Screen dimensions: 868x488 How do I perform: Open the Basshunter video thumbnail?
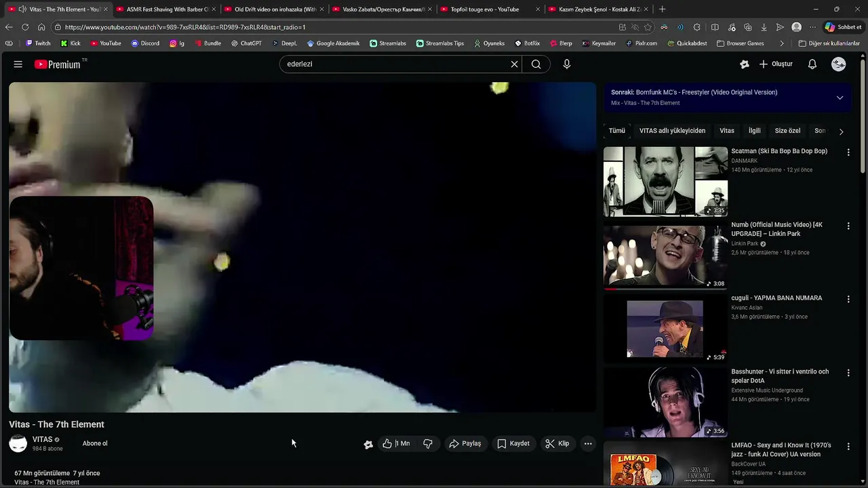665,403
